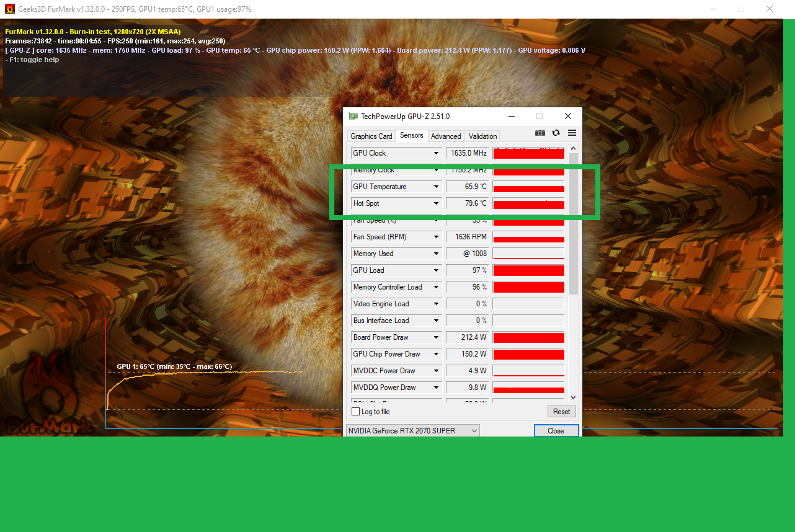Minimize the GPU-Z window
Screen dimensions: 795x532
512,116
